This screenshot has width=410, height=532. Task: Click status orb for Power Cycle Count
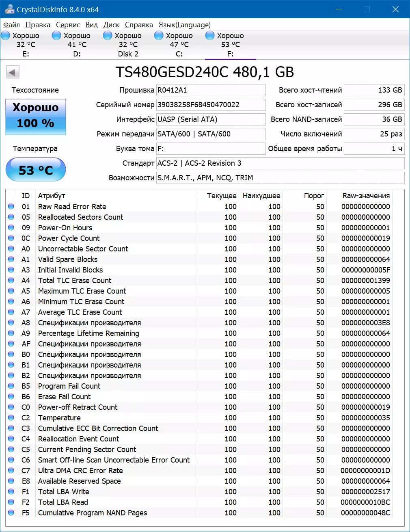[x=11, y=238]
